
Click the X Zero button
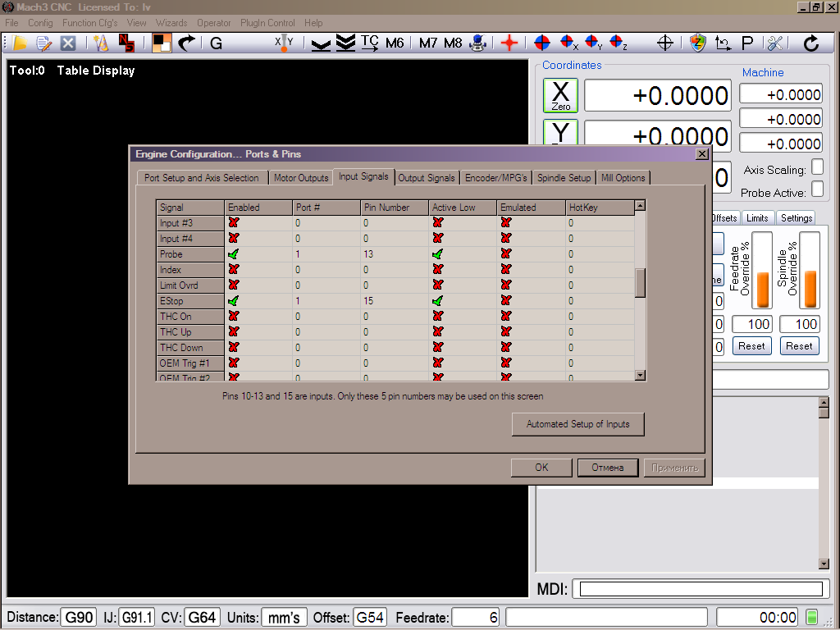560,95
